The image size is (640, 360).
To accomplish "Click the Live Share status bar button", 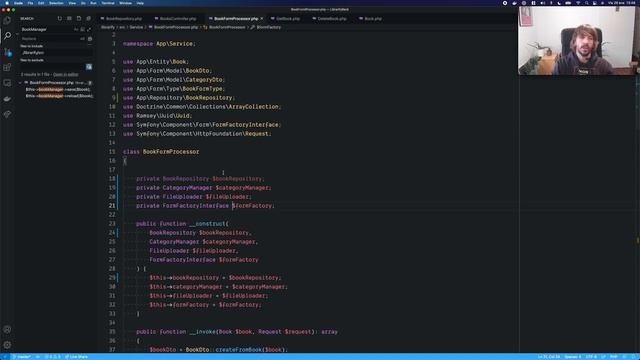I will coord(76,357).
